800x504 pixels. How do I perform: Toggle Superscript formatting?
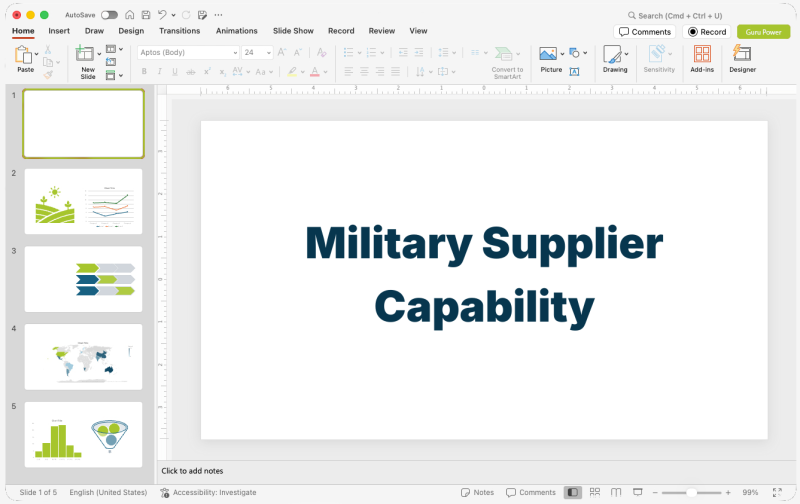pyautogui.click(x=207, y=72)
